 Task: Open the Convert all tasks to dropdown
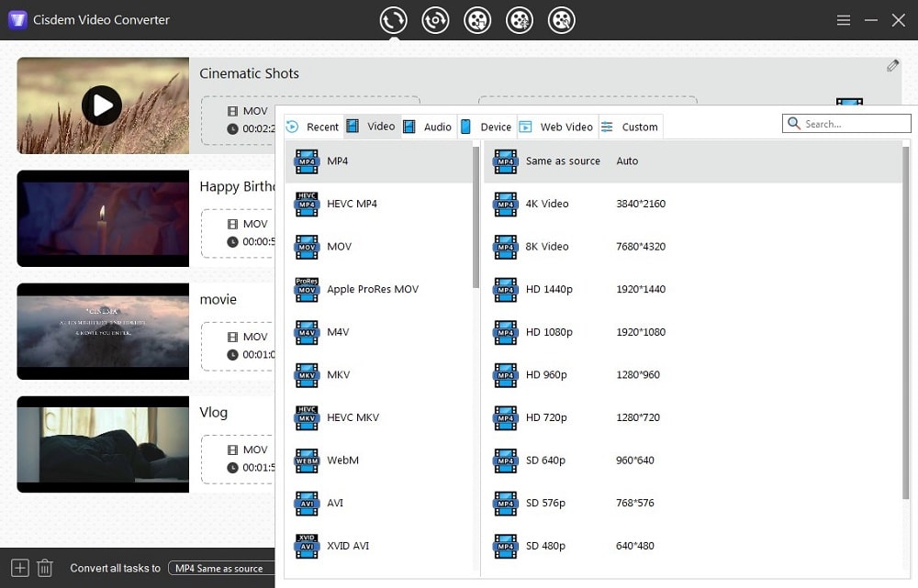tap(220, 568)
